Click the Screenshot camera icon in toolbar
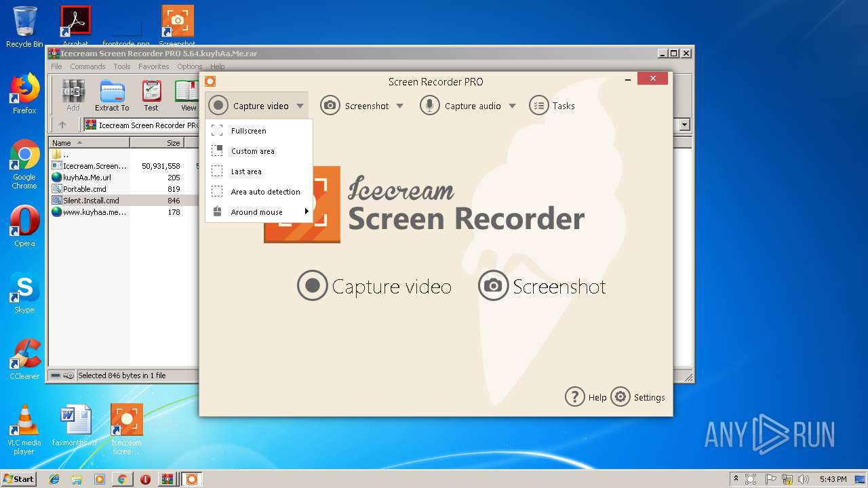The width and height of the screenshot is (868, 488). coord(330,106)
